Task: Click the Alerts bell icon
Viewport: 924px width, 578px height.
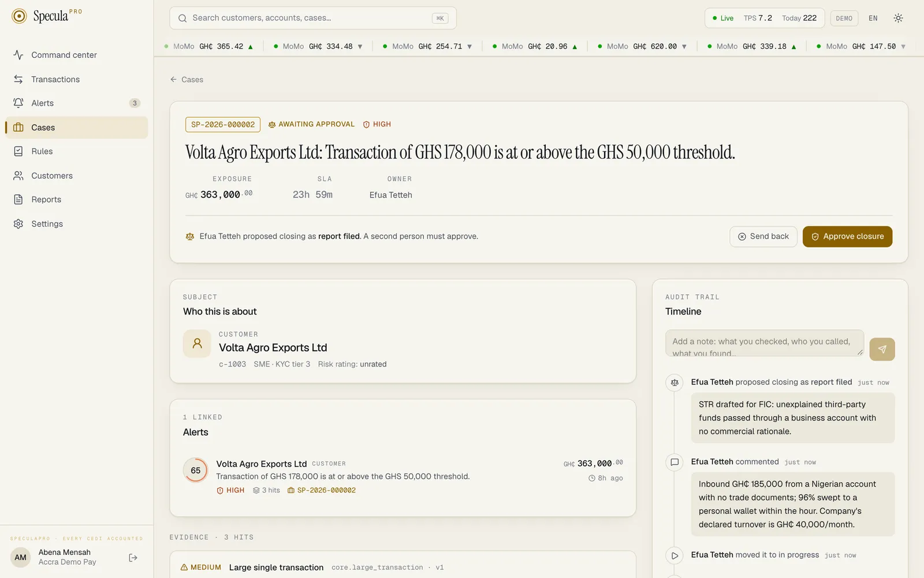Action: point(18,103)
